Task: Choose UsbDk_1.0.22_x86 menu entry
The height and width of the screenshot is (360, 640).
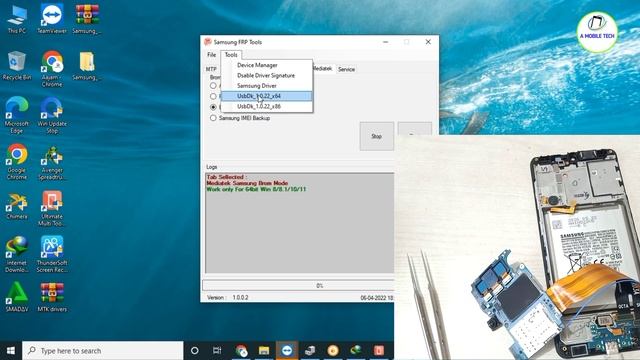Action: click(267, 106)
